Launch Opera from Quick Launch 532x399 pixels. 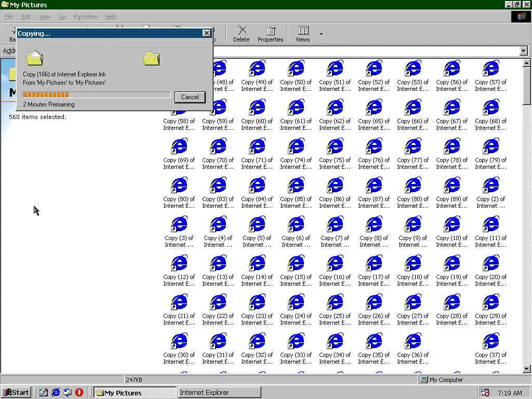(79, 393)
